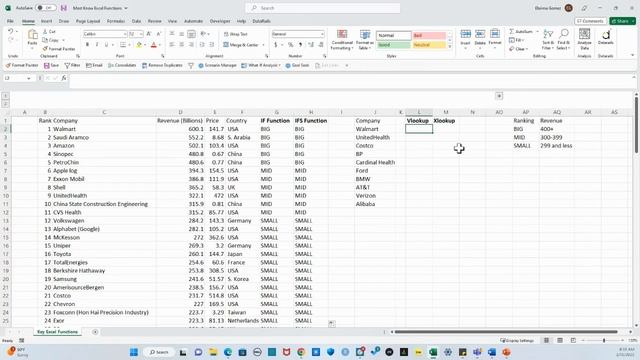The height and width of the screenshot is (360, 640).
Task: Click Scenario Manager in quick toolbar
Action: [218, 65]
